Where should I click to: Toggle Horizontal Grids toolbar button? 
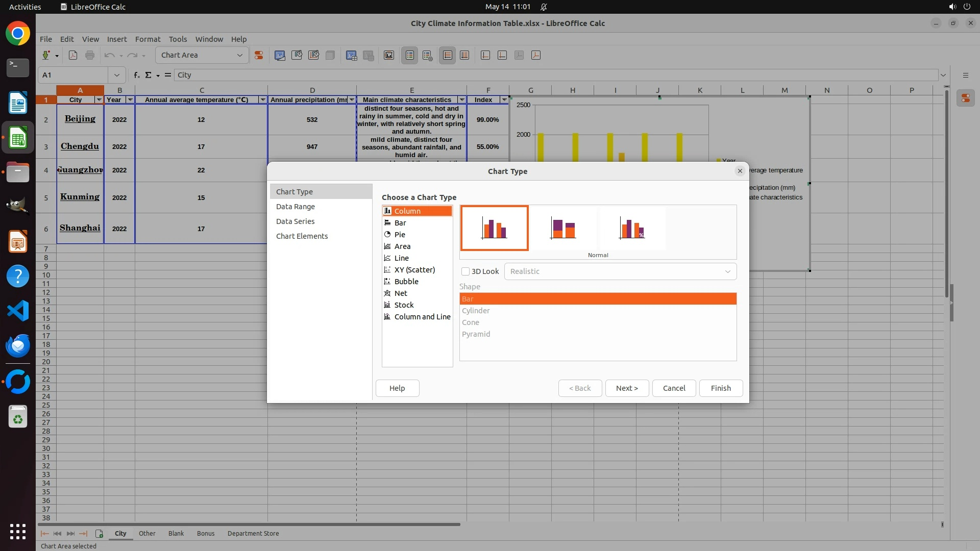(448, 55)
